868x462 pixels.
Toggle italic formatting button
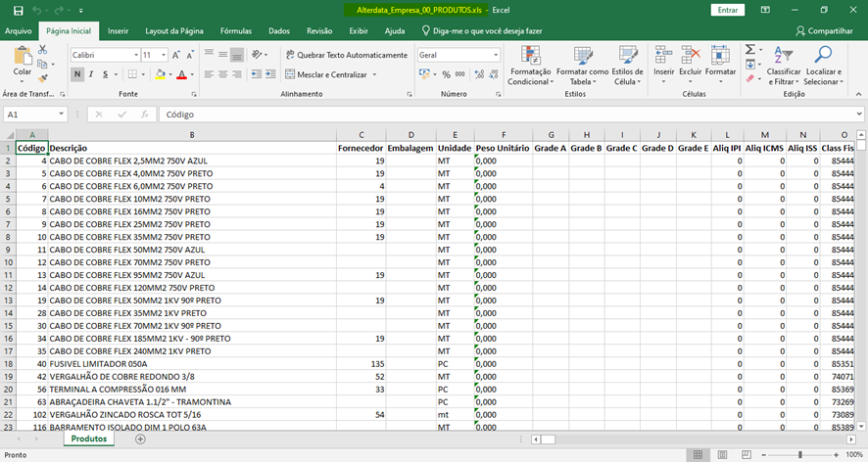(x=91, y=74)
